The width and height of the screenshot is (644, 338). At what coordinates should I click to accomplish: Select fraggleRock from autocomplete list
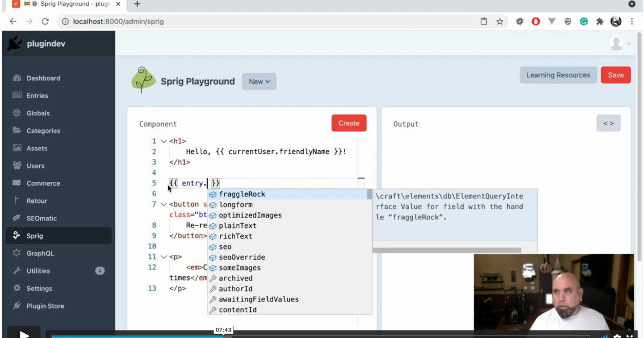coord(242,194)
